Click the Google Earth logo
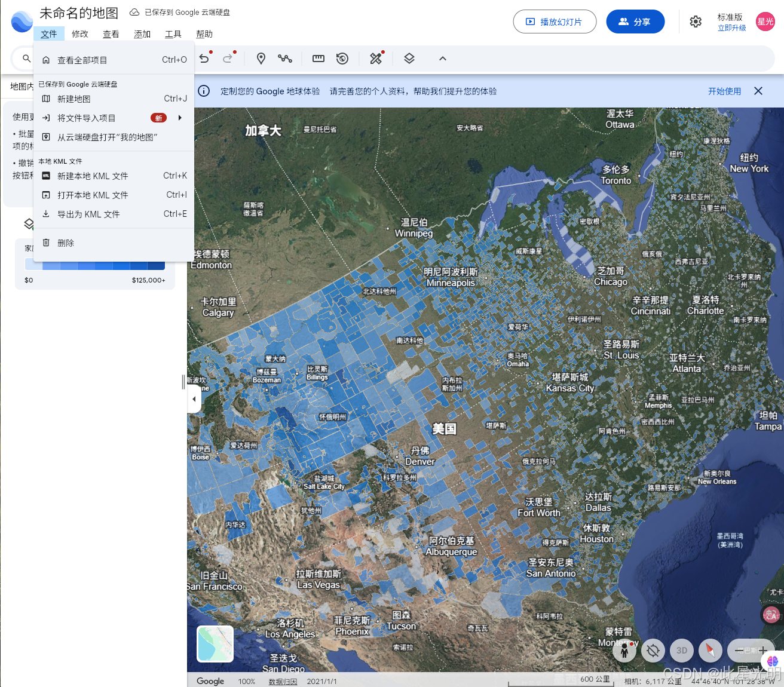784x687 pixels. [x=22, y=22]
